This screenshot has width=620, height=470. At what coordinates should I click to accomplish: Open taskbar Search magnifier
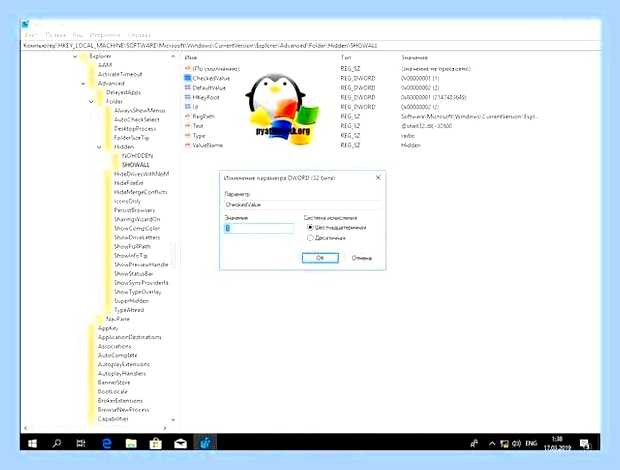(57, 444)
